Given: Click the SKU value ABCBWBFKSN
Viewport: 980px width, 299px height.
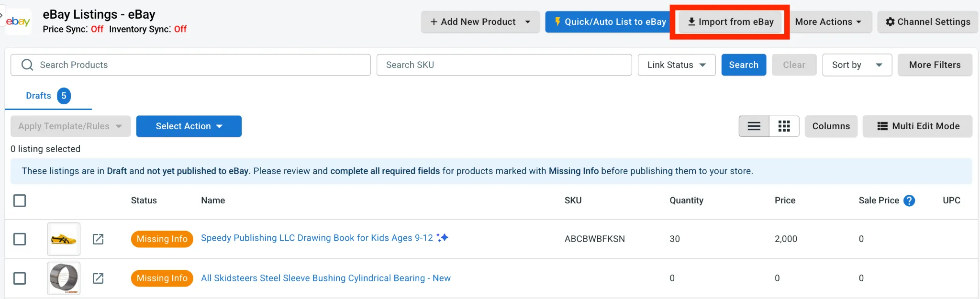Looking at the screenshot, I should 595,239.
